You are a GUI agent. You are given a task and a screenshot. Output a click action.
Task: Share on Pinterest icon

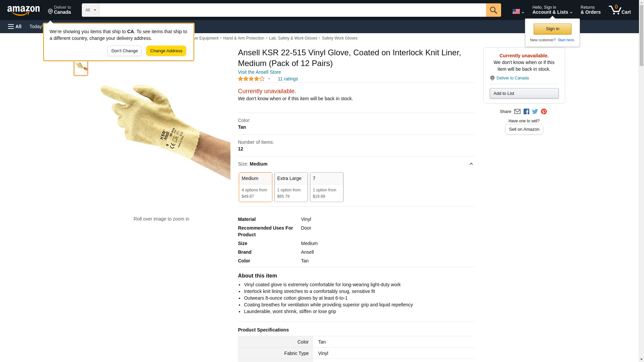tap(544, 112)
